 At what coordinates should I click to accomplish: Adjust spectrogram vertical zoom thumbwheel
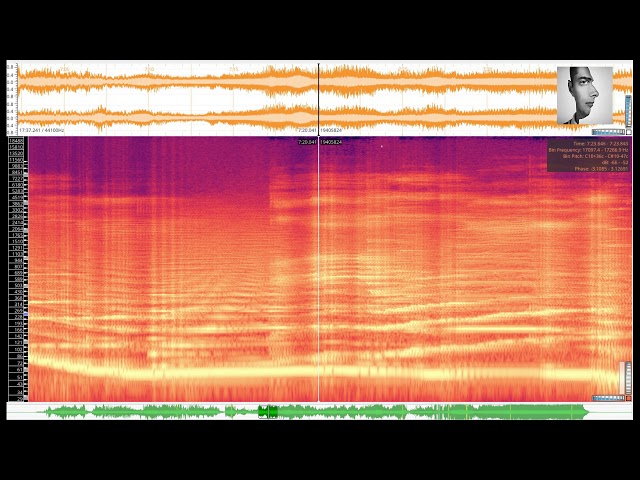629,377
